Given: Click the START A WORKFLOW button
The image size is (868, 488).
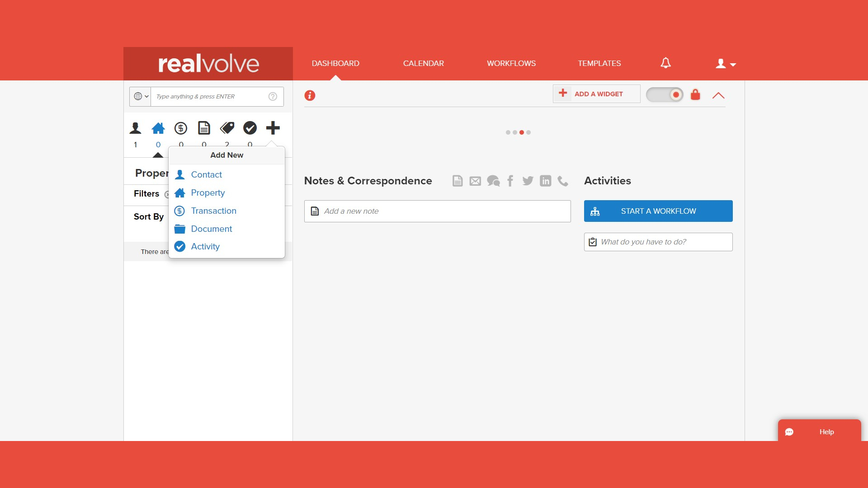Looking at the screenshot, I should click(658, 211).
